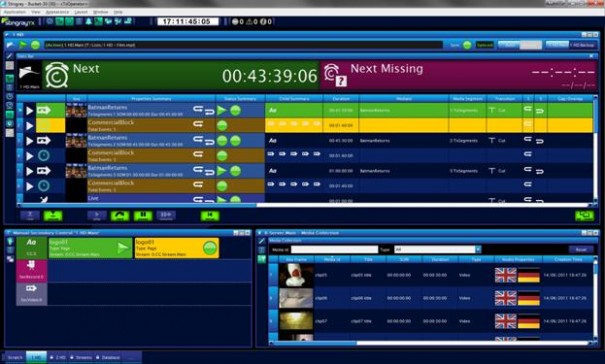Click the Reset button in Media Collection
The width and height of the screenshot is (605, 364).
point(581,250)
